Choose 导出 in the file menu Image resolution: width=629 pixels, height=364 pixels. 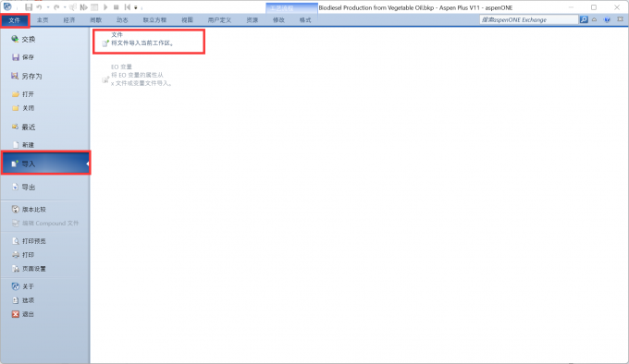[45, 187]
